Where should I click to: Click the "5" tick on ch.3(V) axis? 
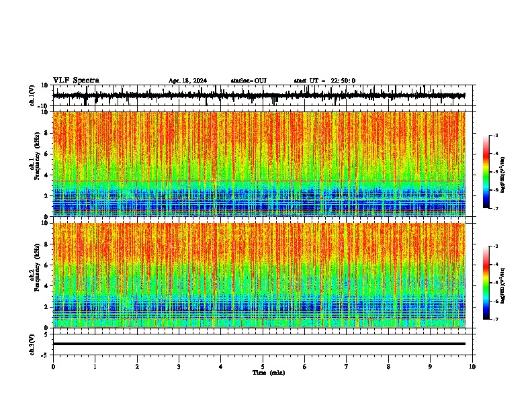pos(46,334)
